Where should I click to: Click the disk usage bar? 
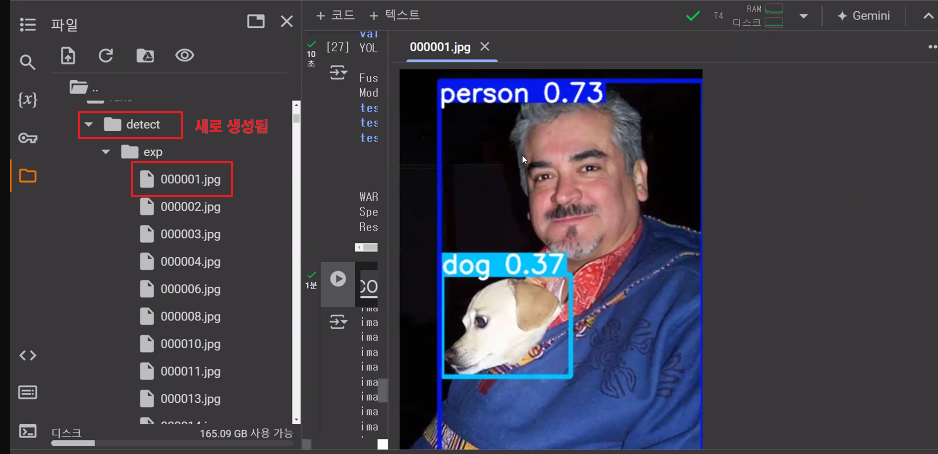coord(172,443)
